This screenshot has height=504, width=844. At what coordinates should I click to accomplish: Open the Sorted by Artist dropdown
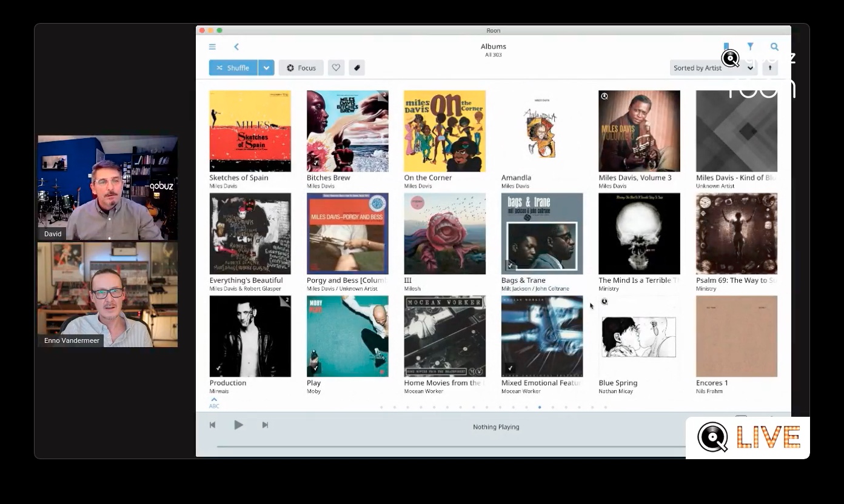click(714, 68)
